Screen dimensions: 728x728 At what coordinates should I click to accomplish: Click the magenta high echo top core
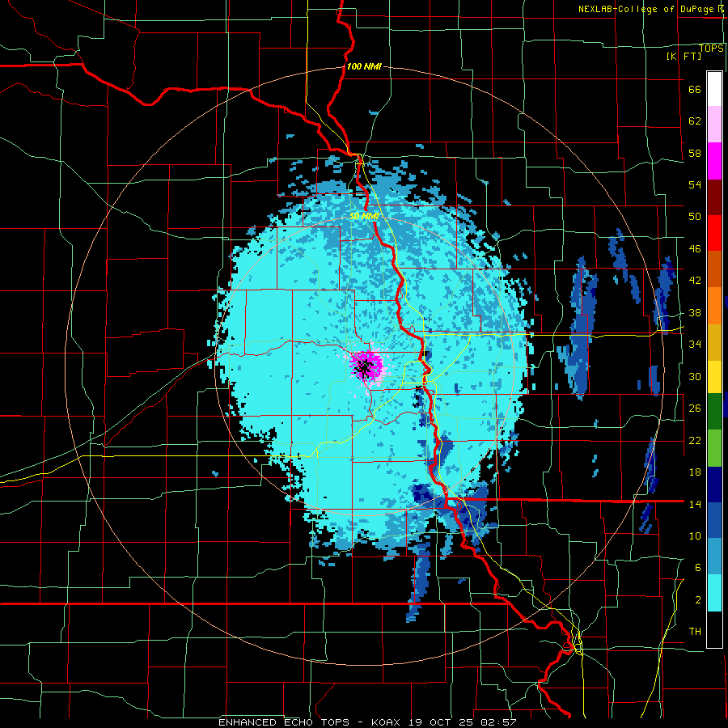(366, 366)
